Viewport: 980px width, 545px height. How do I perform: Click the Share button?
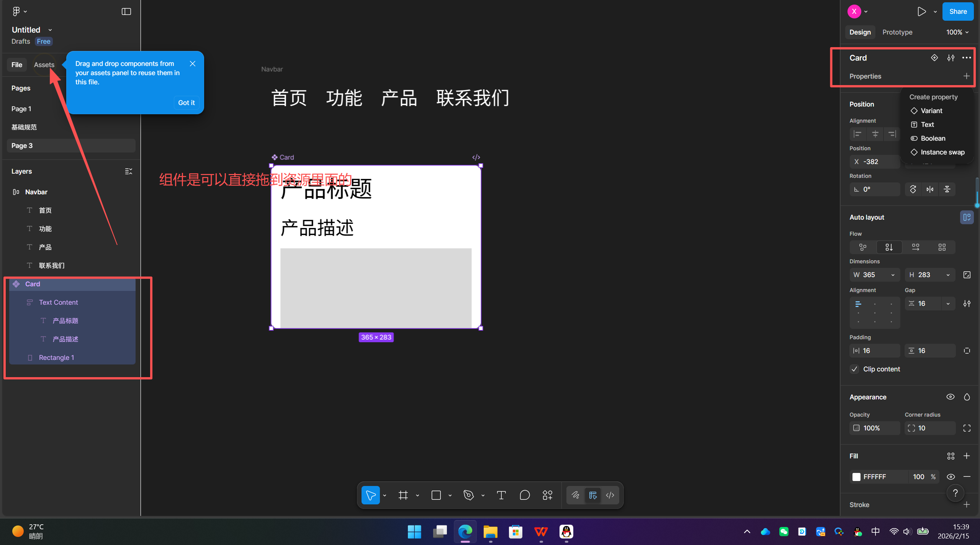point(958,11)
